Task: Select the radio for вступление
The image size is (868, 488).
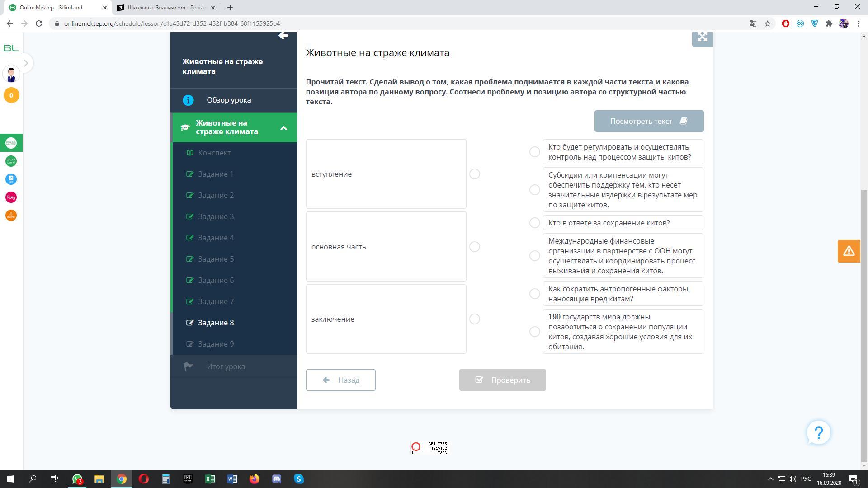Action: 474,174
